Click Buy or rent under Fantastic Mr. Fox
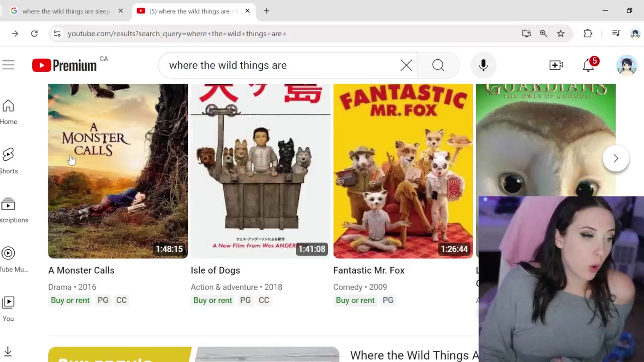644x362 pixels. click(355, 300)
